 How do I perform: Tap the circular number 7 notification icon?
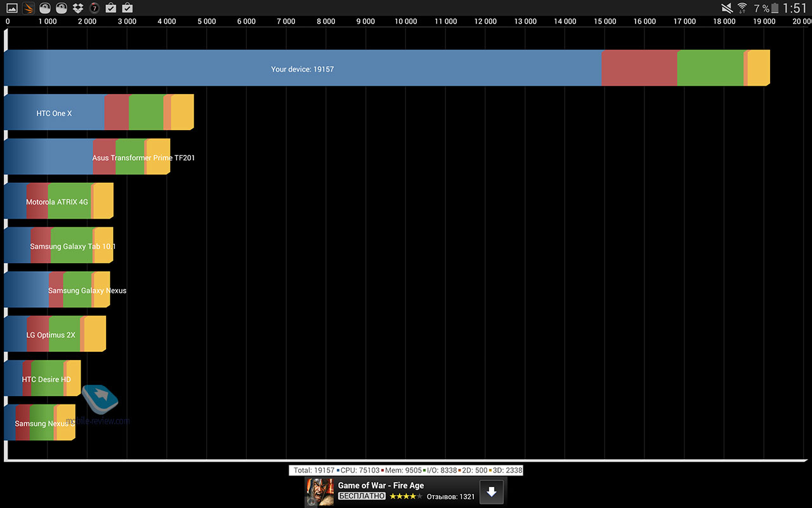click(x=95, y=8)
